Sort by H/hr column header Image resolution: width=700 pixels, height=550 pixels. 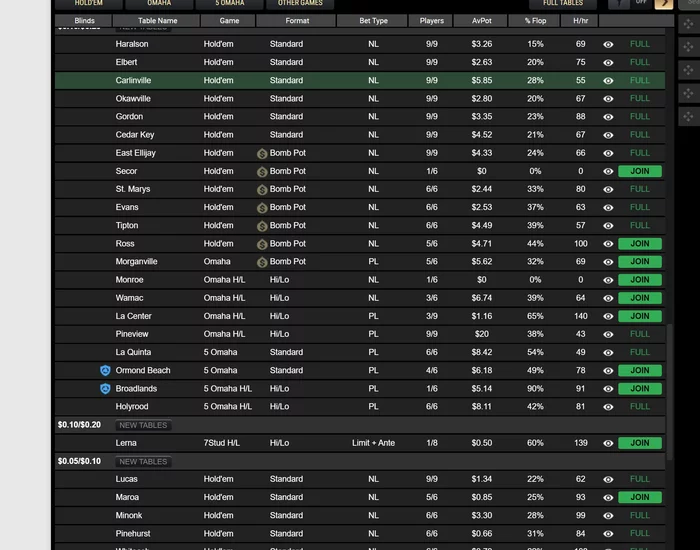[x=580, y=21]
